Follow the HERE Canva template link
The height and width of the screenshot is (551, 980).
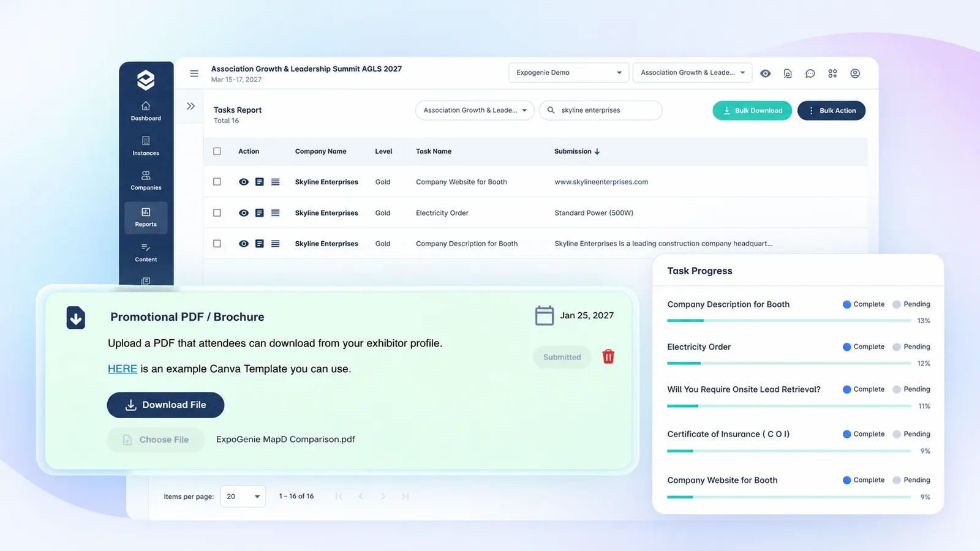tap(123, 369)
